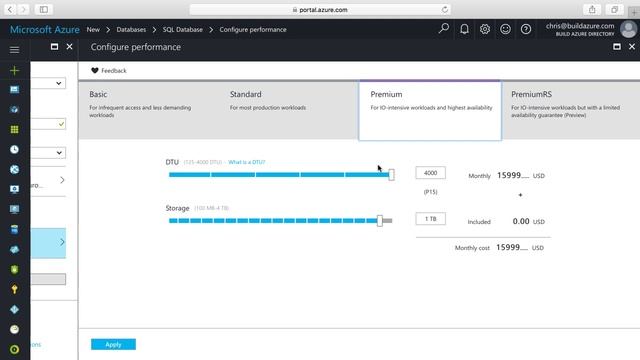Open the key icon in the sidebar
The height and width of the screenshot is (360, 640).
(14, 289)
